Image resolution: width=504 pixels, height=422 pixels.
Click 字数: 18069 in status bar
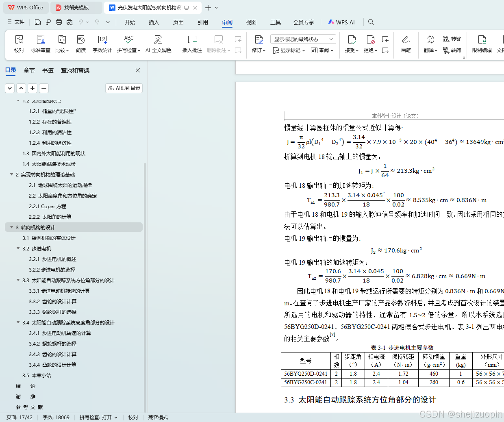[x=56, y=418]
